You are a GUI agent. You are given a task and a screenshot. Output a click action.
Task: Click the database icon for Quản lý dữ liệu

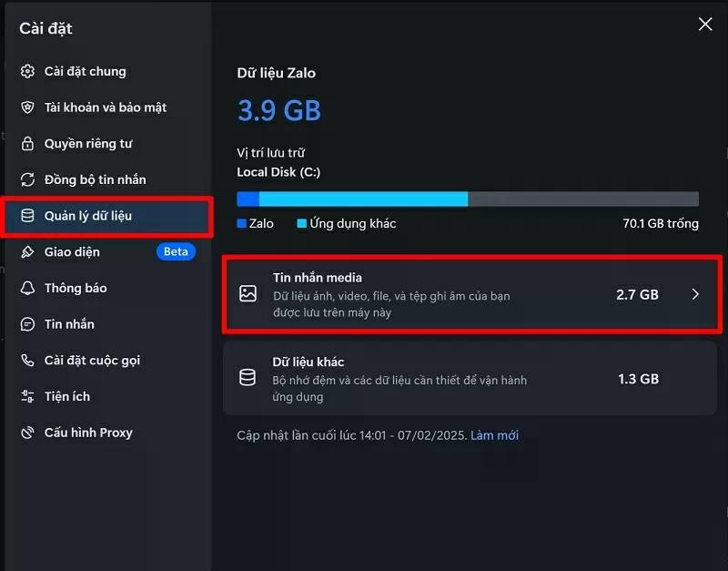pyautogui.click(x=27, y=216)
